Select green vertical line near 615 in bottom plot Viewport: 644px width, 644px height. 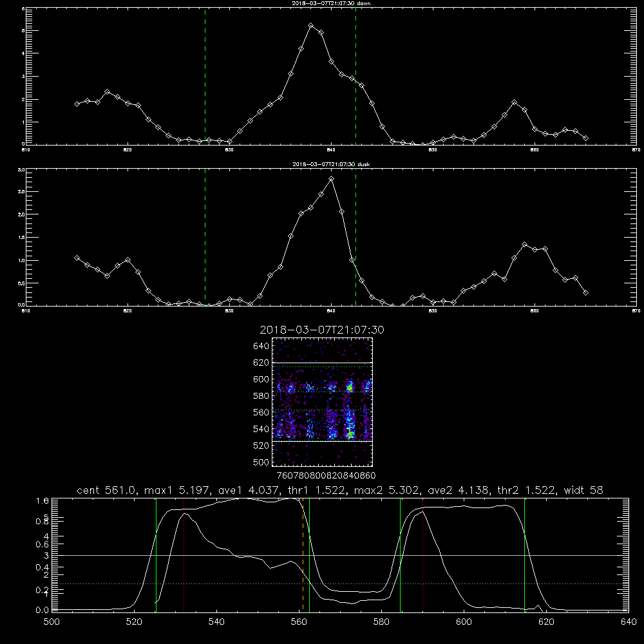(x=524, y=555)
